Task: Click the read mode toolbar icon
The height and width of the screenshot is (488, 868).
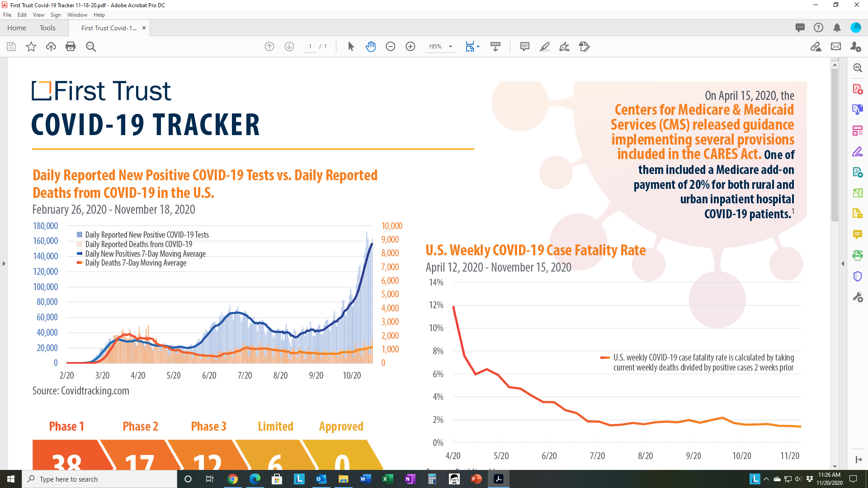Action: 495,47
